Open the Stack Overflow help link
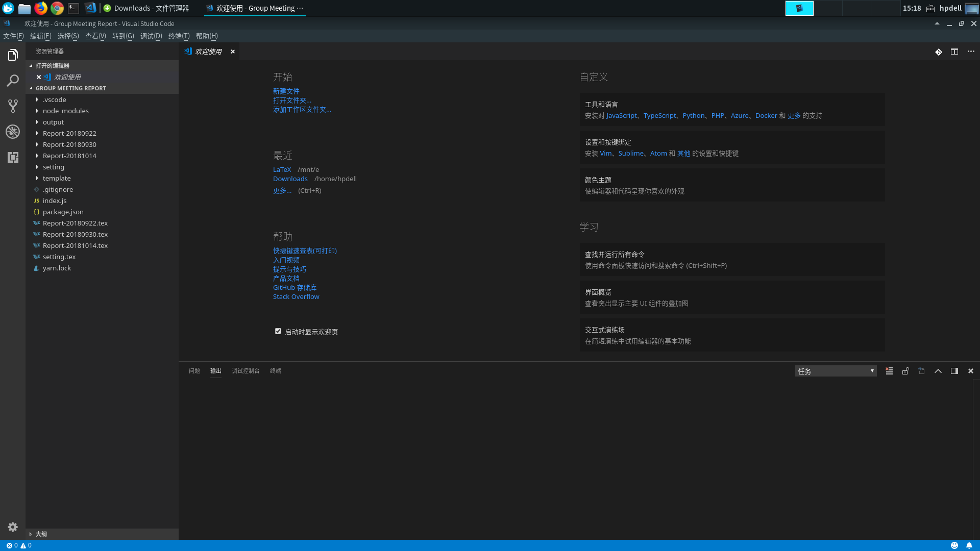 point(296,296)
